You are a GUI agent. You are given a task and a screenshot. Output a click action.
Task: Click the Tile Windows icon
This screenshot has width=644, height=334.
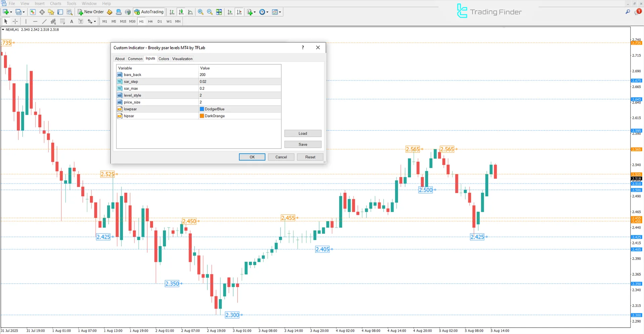tap(219, 12)
